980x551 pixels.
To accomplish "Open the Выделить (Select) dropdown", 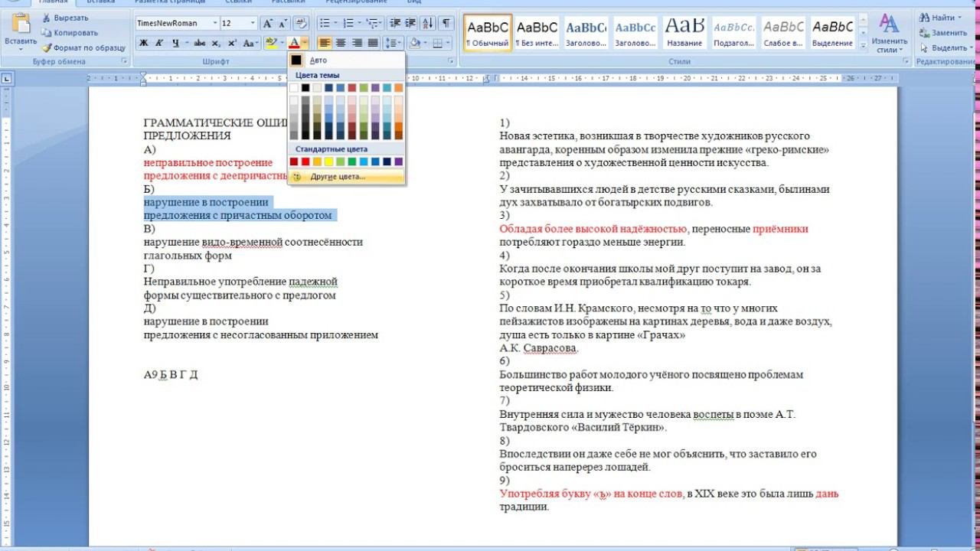I will [x=945, y=47].
